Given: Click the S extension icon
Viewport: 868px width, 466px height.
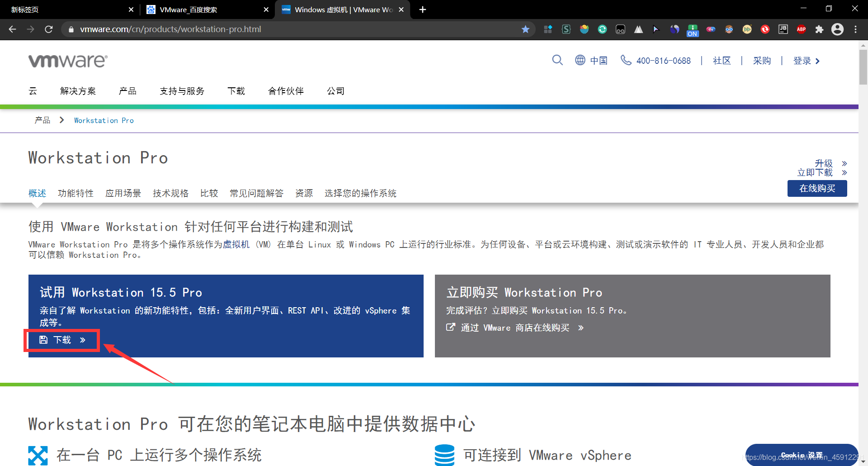Looking at the screenshot, I should point(566,29).
